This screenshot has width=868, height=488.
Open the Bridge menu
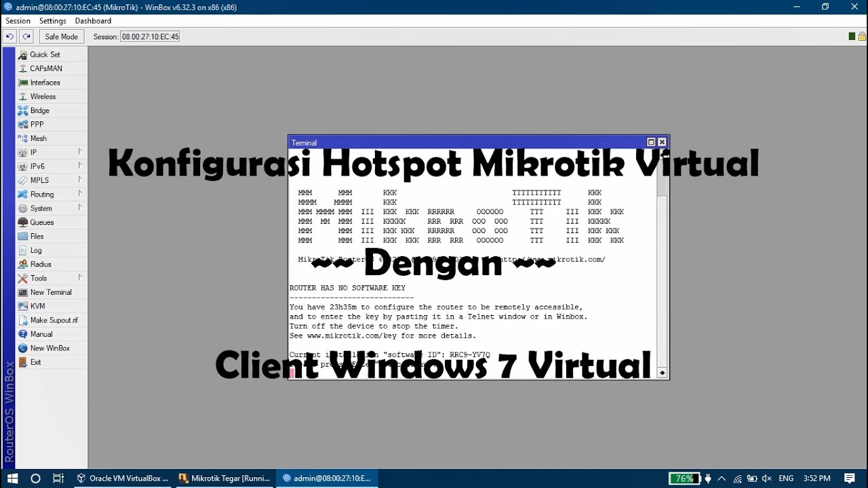tap(52, 110)
